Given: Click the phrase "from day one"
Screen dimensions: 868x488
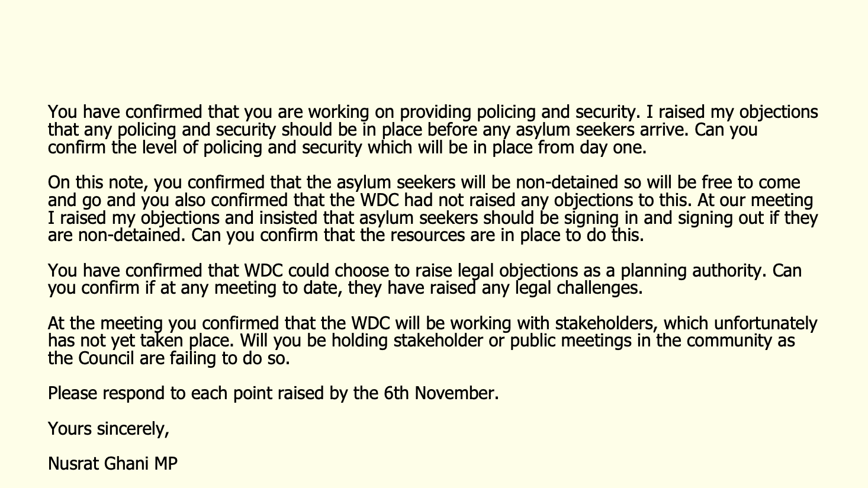Looking at the screenshot, I should pyautogui.click(x=589, y=147).
